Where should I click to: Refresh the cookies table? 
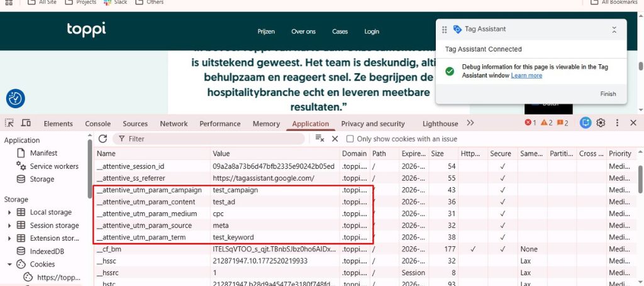coord(103,139)
